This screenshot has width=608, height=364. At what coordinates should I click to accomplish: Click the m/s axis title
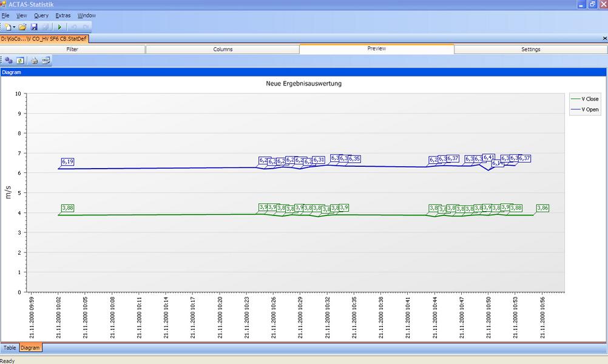click(x=8, y=192)
